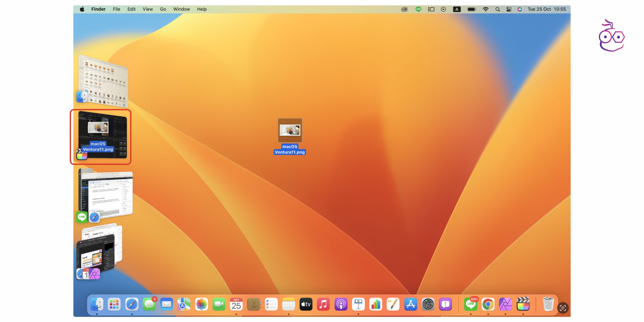Open the Apple menu

tap(82, 9)
